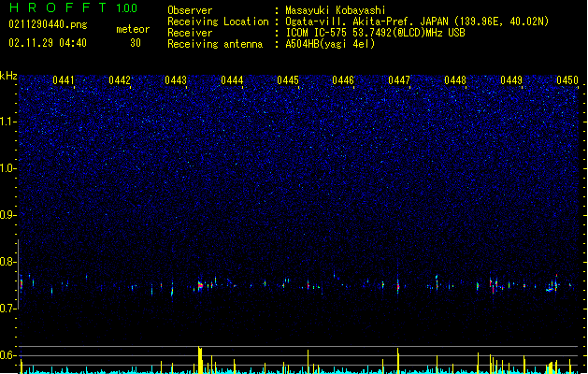
Task: Click the antenna A504HB(yagi 4el) text
Action: 330,44
